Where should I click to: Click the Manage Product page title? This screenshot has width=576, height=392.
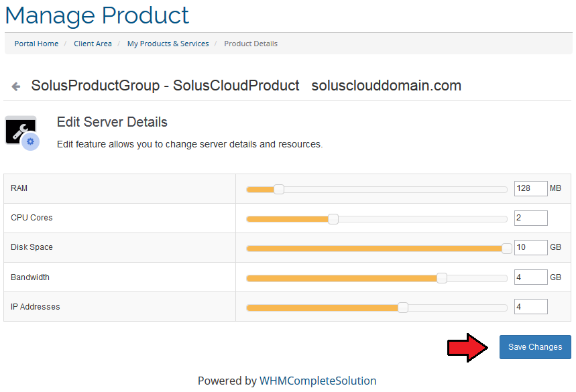(x=97, y=15)
